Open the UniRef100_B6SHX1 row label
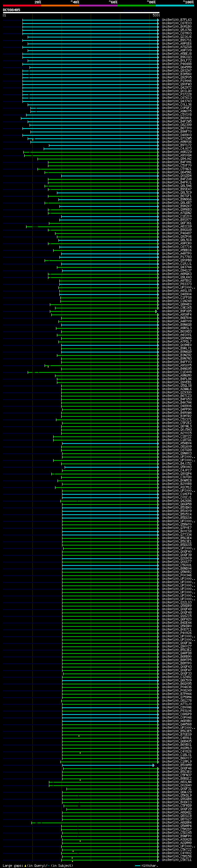Viewport: 197px width, 868px height. point(177,118)
